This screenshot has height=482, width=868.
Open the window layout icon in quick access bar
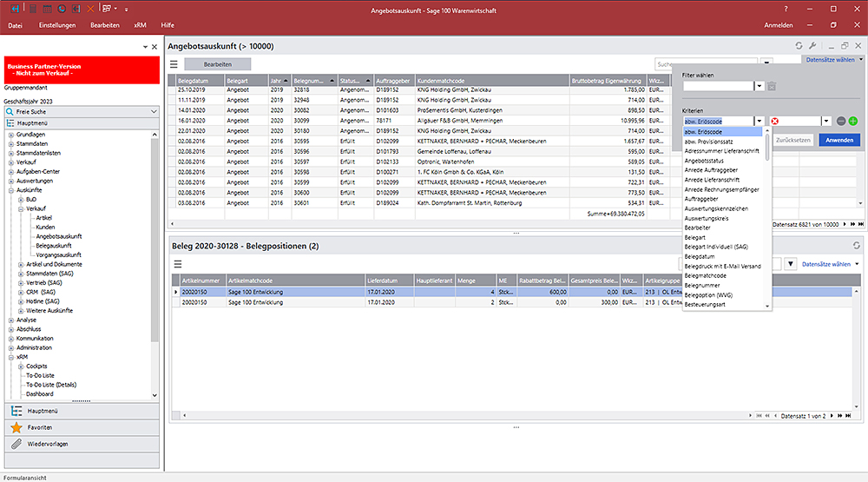coord(107,9)
